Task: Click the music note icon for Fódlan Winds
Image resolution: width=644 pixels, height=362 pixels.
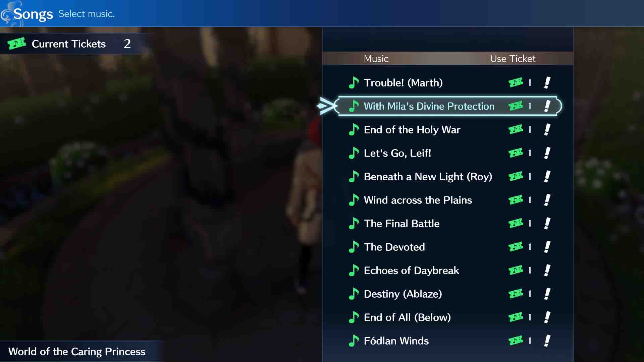Action: coord(354,340)
